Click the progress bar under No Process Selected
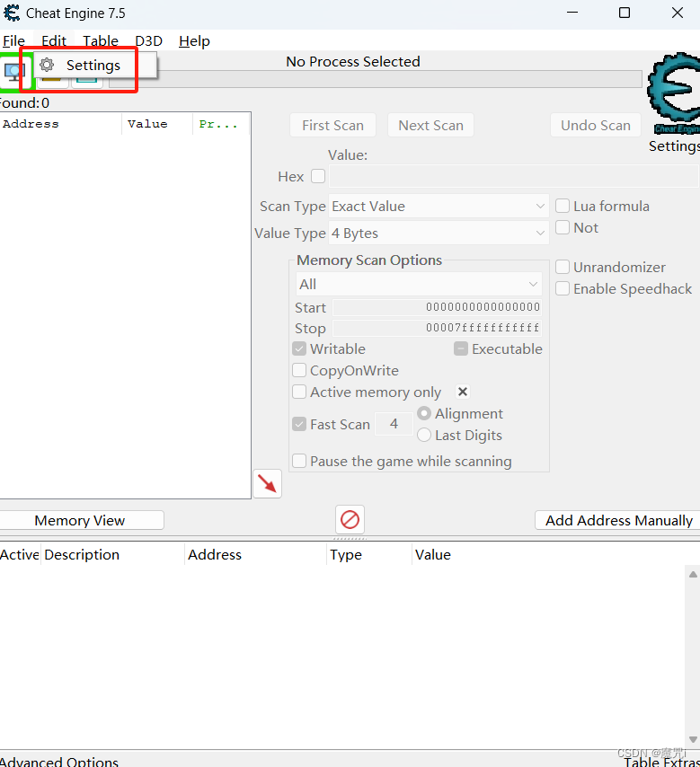This screenshot has width=700, height=767. coord(376,79)
